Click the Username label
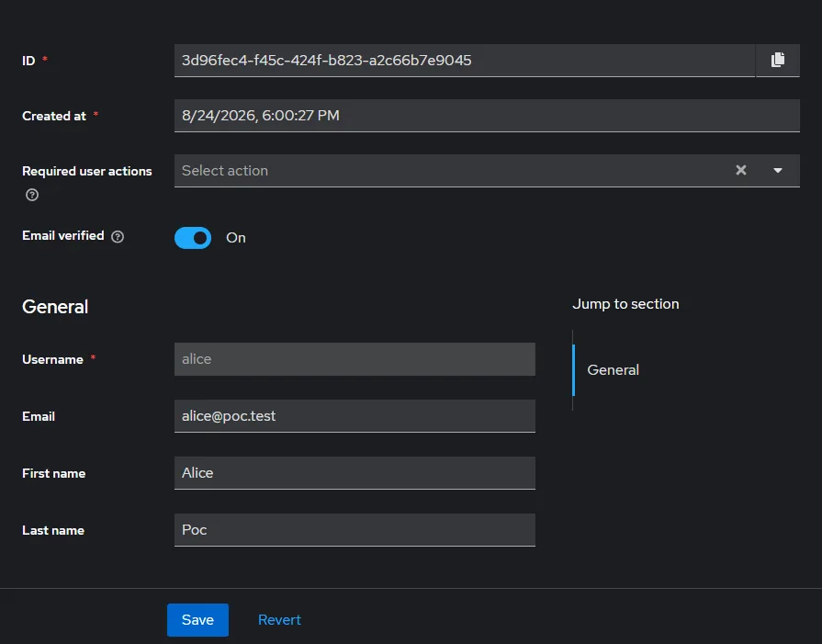 coord(52,359)
